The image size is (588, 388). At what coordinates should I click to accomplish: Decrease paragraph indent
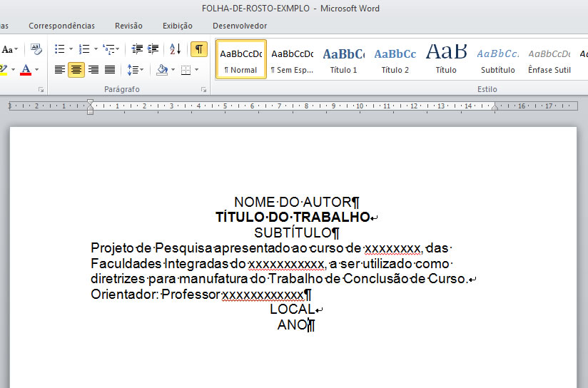(x=137, y=49)
